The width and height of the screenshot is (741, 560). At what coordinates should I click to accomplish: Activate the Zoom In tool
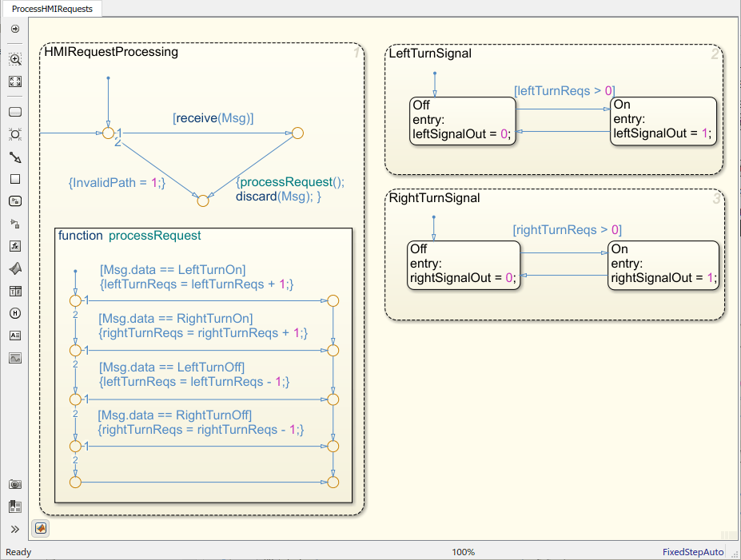coord(15,59)
